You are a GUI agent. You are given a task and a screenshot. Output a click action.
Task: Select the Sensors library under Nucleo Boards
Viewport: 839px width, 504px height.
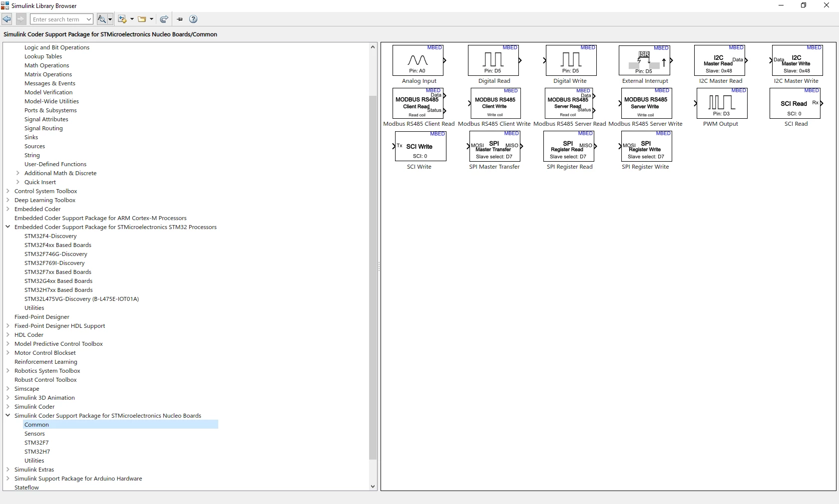point(34,434)
